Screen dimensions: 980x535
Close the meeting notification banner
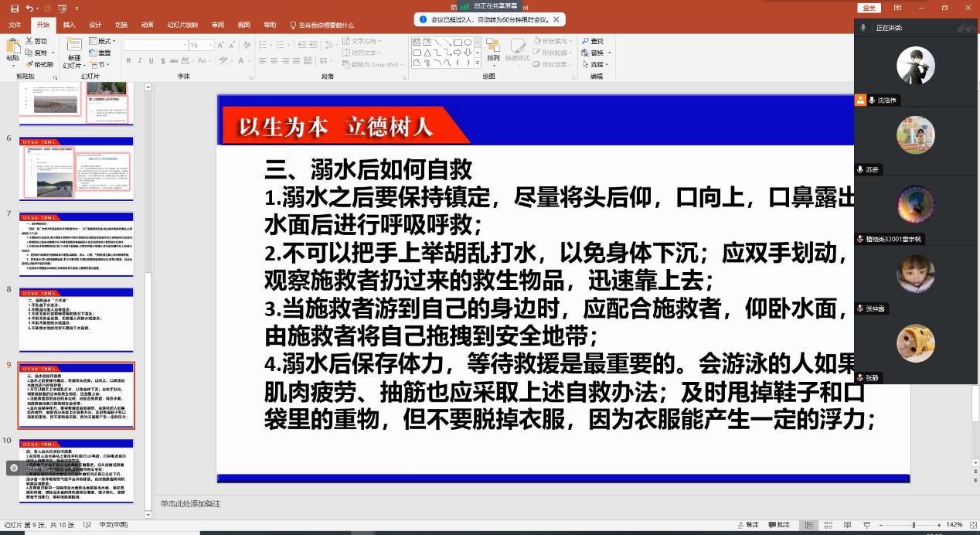coord(557,19)
